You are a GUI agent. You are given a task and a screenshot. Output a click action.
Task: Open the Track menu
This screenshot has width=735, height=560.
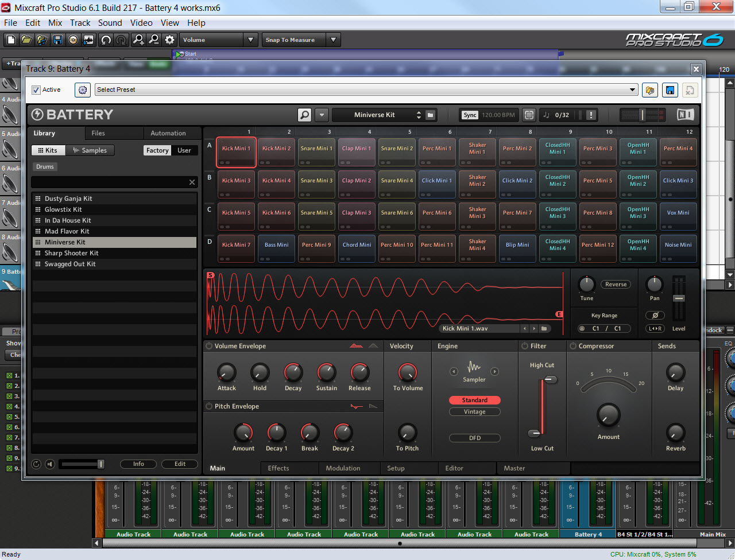click(x=80, y=23)
